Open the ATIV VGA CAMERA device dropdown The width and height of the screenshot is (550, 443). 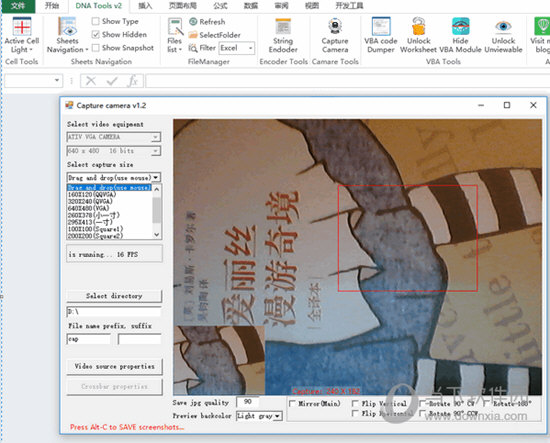pos(156,137)
